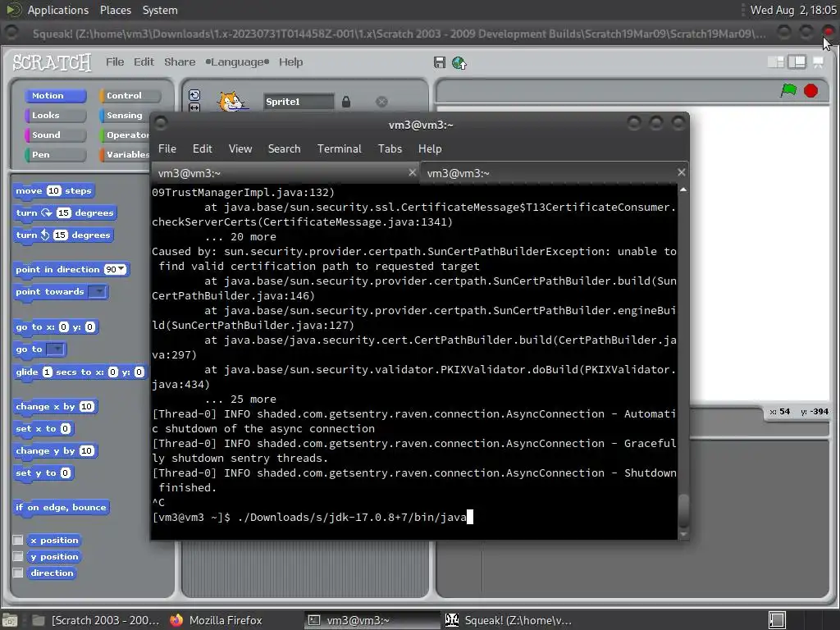
Task: Click the folder icon task in the bottom panel
Action: pos(38,620)
